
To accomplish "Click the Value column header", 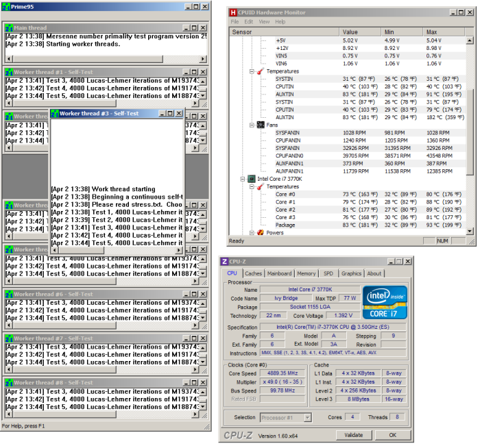I will 360,32.
